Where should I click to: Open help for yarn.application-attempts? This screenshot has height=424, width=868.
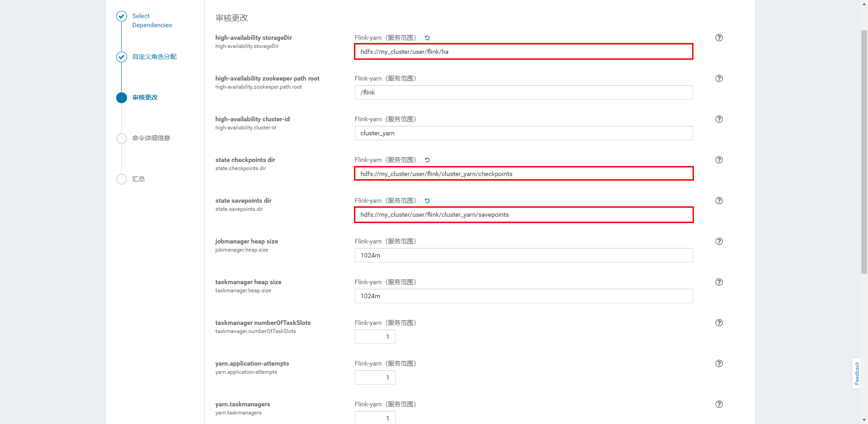pyautogui.click(x=719, y=363)
